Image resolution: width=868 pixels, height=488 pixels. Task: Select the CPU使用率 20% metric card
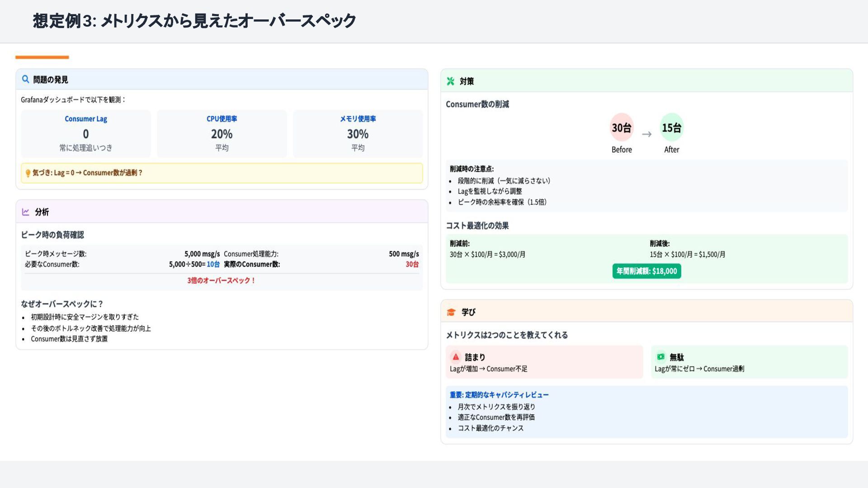[x=222, y=134]
